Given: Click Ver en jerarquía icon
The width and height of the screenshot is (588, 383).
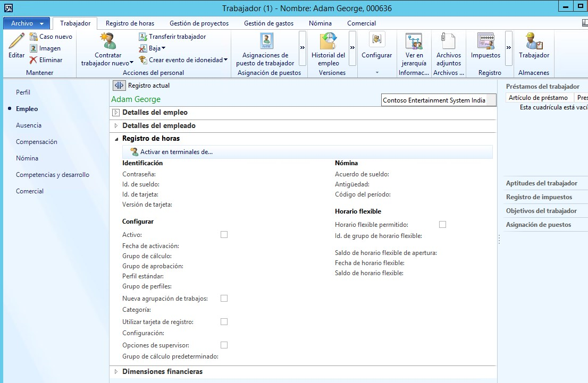Looking at the screenshot, I should (x=414, y=40).
